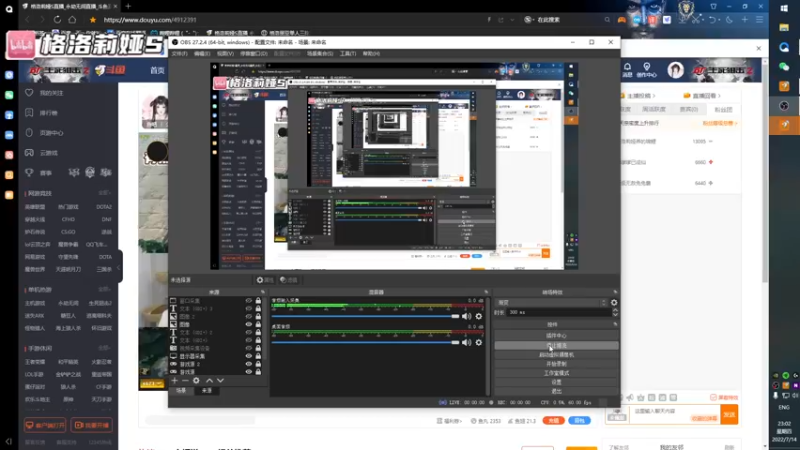Image resolution: width=800 pixels, height=450 pixels.
Task: Click the Start Virtual Camera button
Action: (556, 355)
